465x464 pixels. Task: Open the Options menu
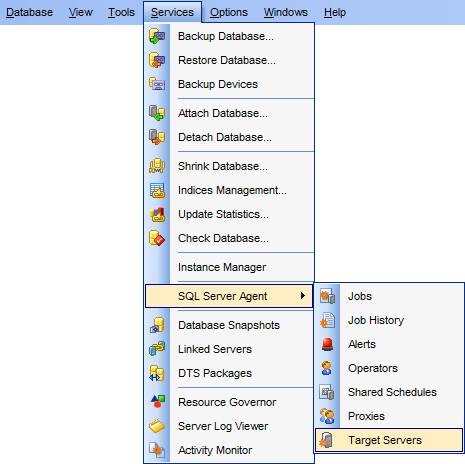point(229,12)
